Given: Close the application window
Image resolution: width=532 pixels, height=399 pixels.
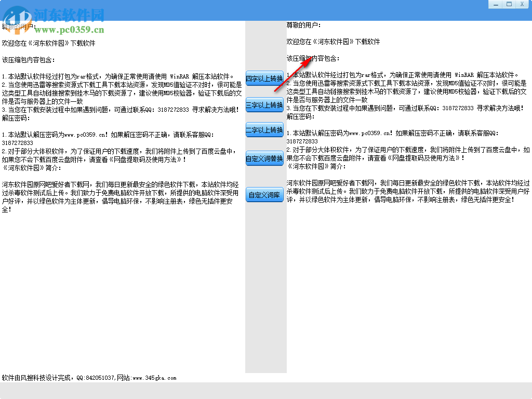Looking at the screenshot, I should pos(522,4).
